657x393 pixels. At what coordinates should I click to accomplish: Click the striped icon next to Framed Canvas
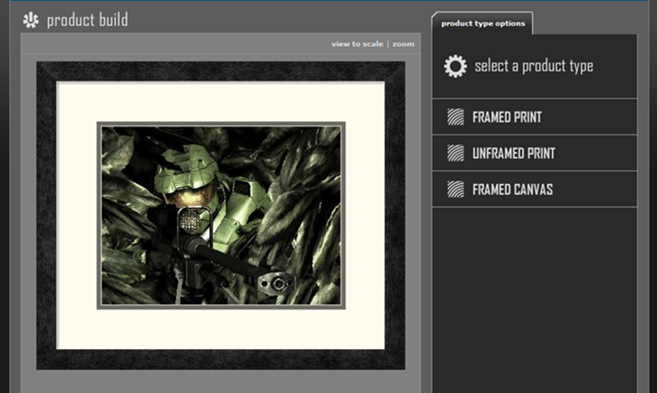click(455, 189)
